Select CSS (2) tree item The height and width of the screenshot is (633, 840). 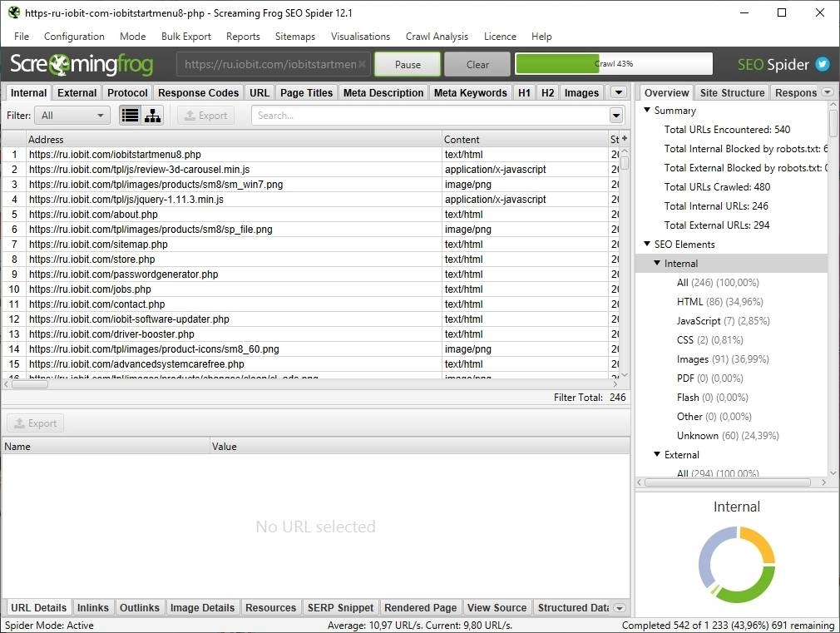(x=709, y=340)
